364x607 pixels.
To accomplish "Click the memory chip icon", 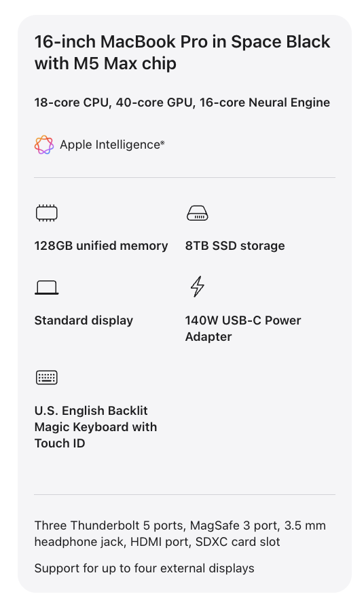I will [46, 213].
